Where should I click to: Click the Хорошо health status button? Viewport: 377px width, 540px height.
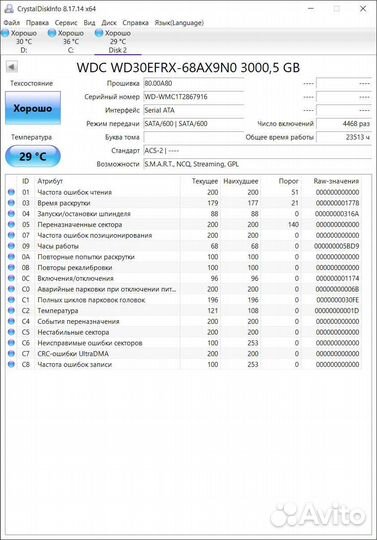coord(33,108)
